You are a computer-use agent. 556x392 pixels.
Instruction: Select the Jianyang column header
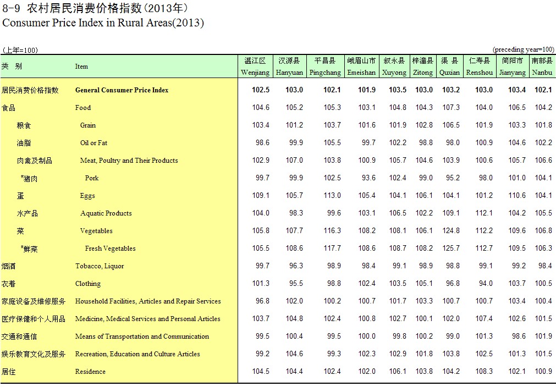pyautogui.click(x=513, y=67)
